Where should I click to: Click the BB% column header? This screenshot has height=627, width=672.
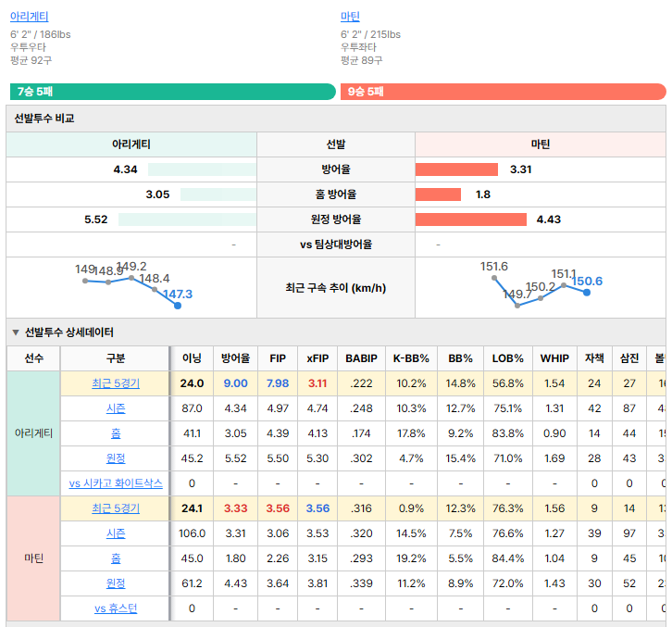tap(461, 358)
